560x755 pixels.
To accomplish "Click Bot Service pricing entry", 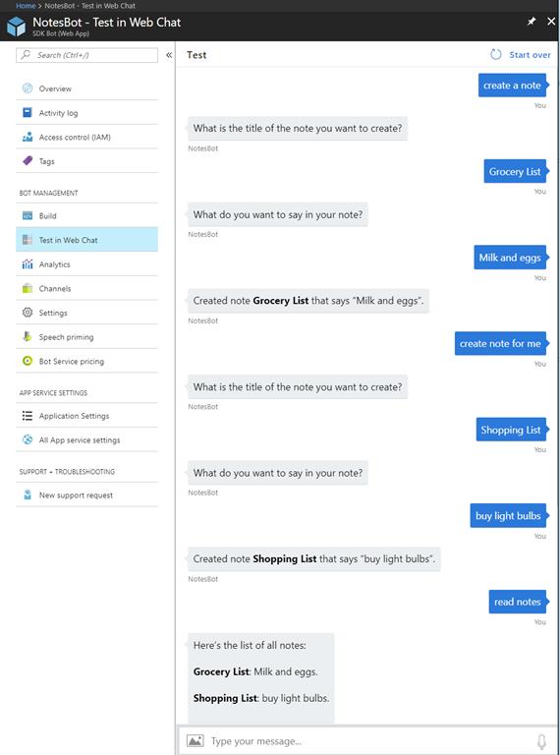I will tap(86, 361).
